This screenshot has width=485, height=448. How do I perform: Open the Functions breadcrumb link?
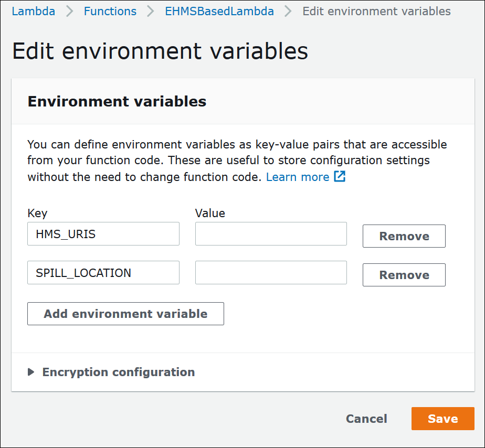[x=110, y=11]
